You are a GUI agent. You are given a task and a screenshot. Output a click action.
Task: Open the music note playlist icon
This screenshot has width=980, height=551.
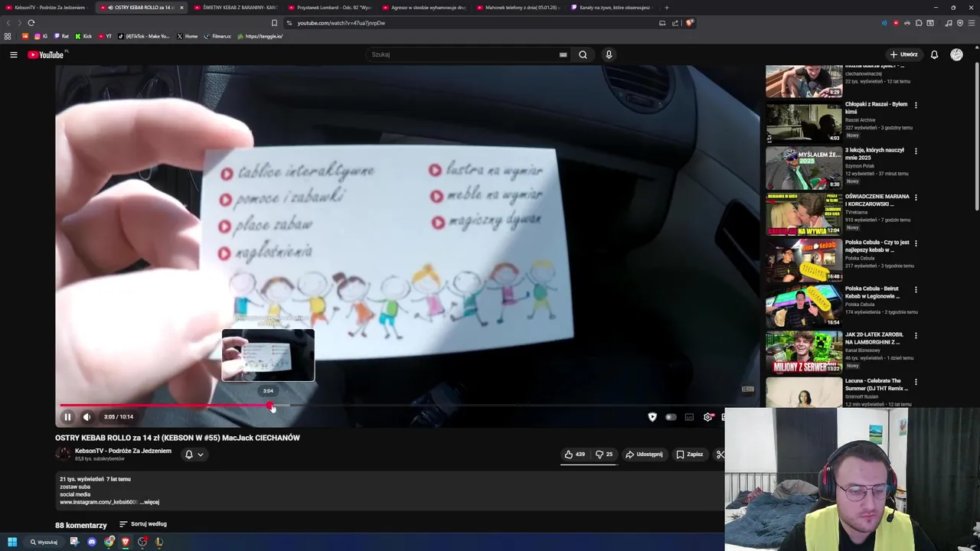point(949,23)
